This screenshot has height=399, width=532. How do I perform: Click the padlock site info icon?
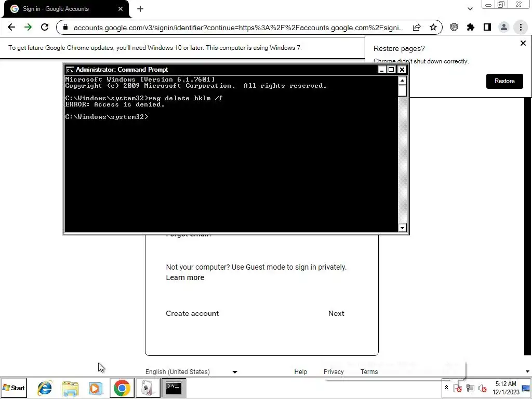(66, 27)
